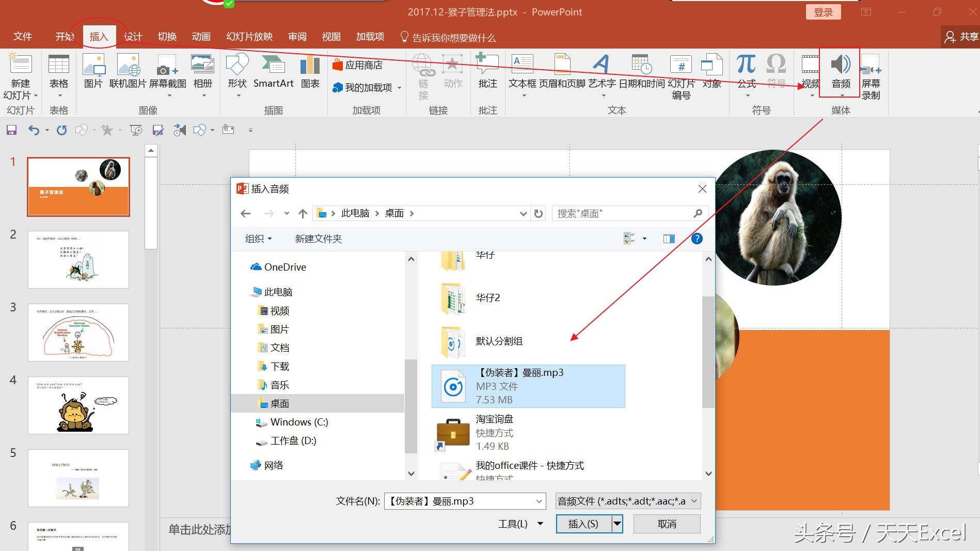Insert Slide Number (幻灯片编号)
Viewport: 980px width, 551px height.
point(681,76)
